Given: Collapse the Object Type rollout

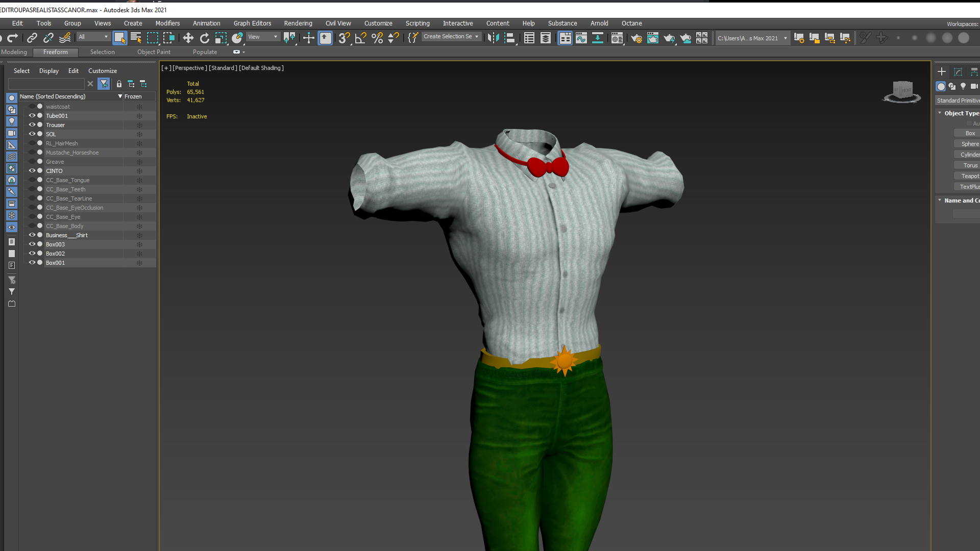Looking at the screenshot, I should [x=940, y=113].
